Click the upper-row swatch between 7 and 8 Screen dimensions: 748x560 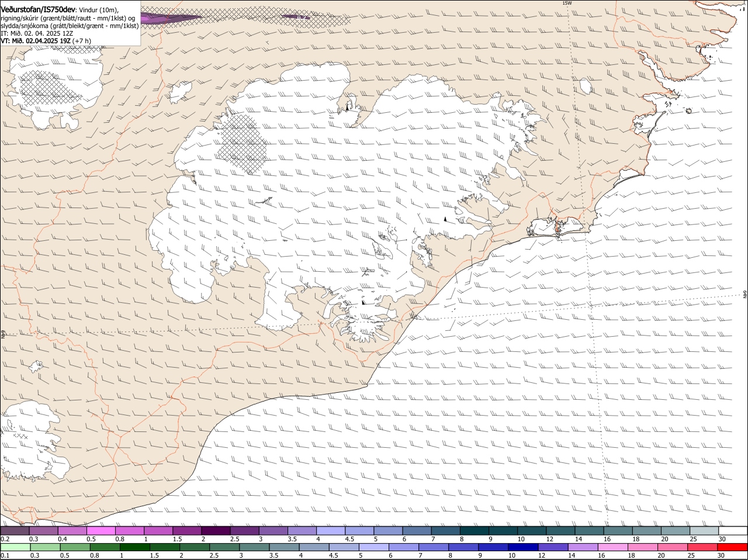(445, 531)
